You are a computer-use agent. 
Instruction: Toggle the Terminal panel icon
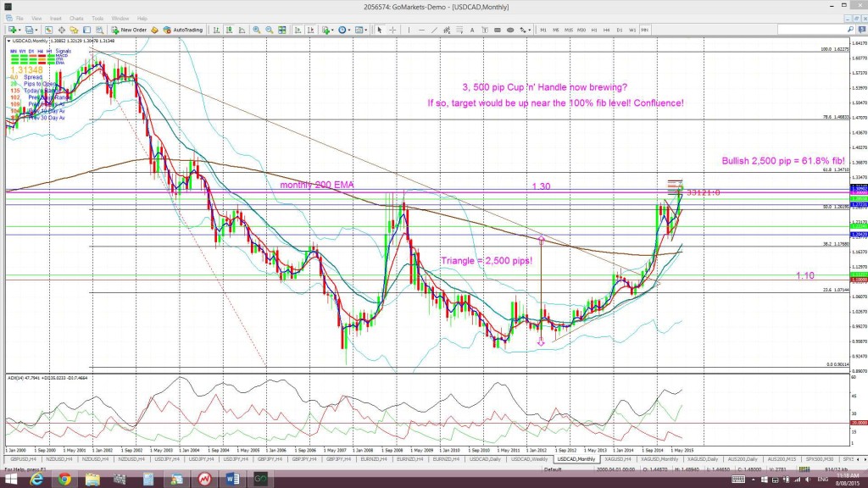tap(87, 30)
